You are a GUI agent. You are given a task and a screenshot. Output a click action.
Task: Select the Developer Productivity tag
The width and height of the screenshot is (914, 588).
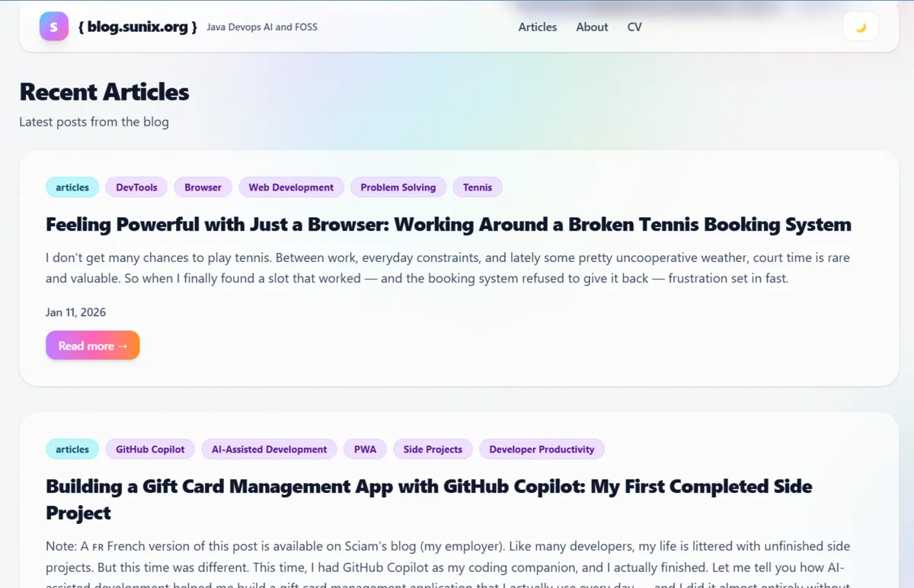pos(542,449)
